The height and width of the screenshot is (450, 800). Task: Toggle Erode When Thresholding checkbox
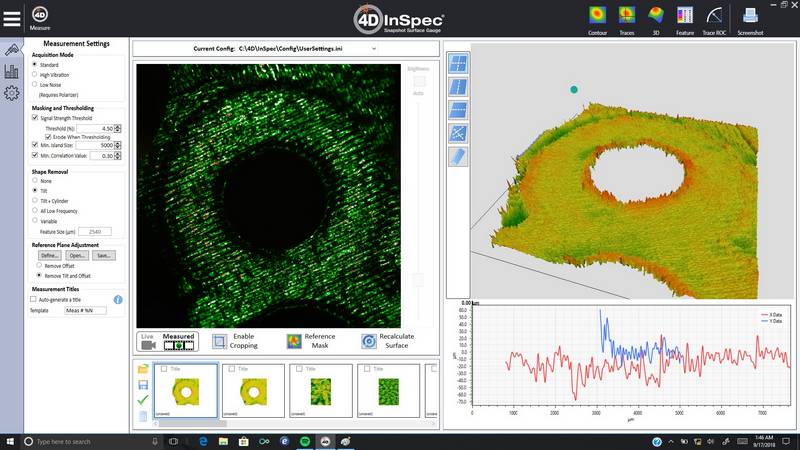coord(46,136)
